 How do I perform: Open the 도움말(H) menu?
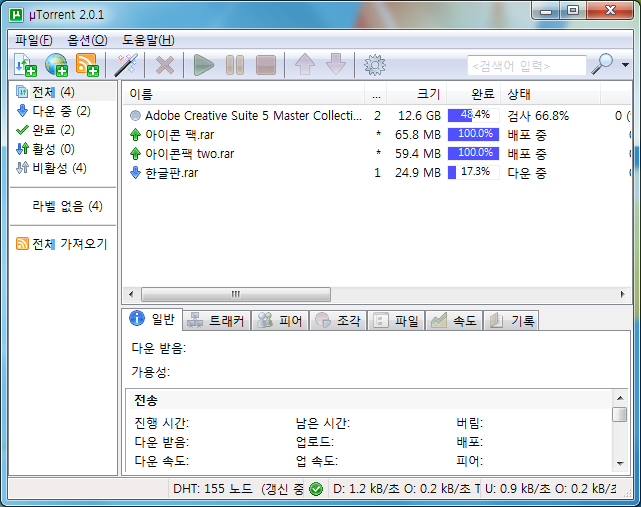(148, 40)
